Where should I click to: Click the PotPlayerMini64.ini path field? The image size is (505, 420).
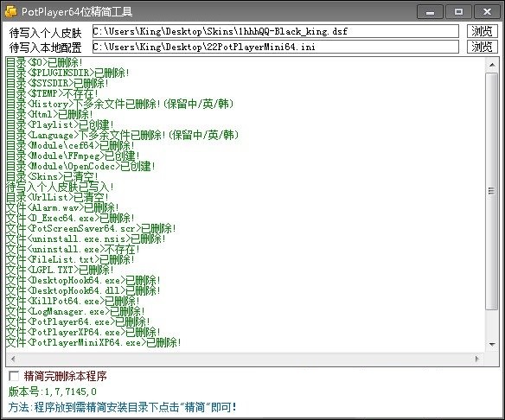[x=275, y=47]
